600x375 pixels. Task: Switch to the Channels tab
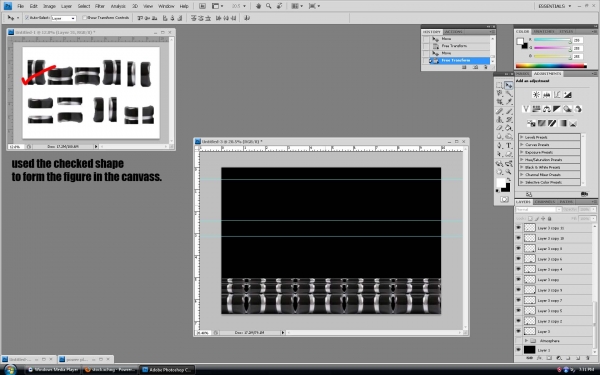coord(545,202)
